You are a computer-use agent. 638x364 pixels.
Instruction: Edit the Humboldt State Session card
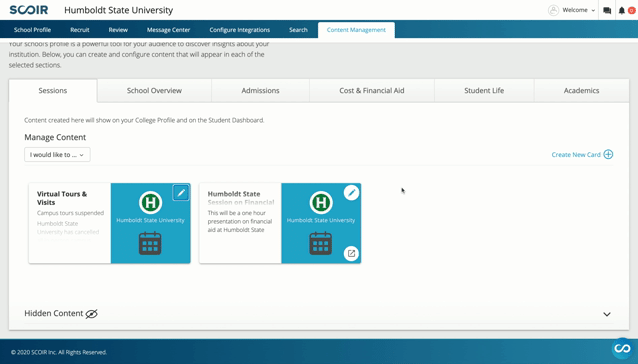tap(351, 192)
